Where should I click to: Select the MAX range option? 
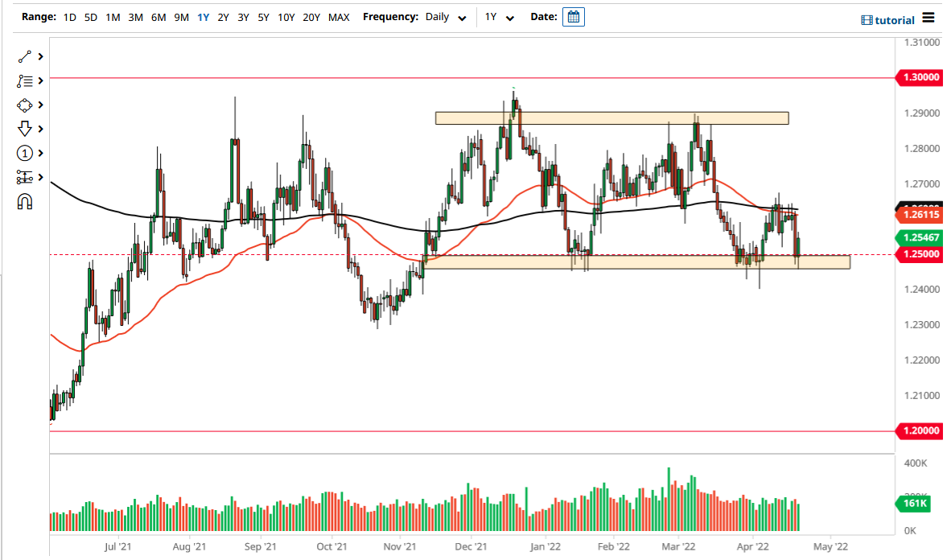click(x=339, y=17)
